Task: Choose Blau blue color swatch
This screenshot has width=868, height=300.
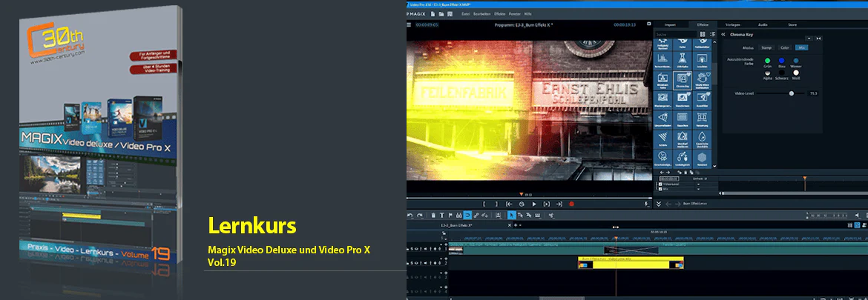Action: tap(782, 61)
